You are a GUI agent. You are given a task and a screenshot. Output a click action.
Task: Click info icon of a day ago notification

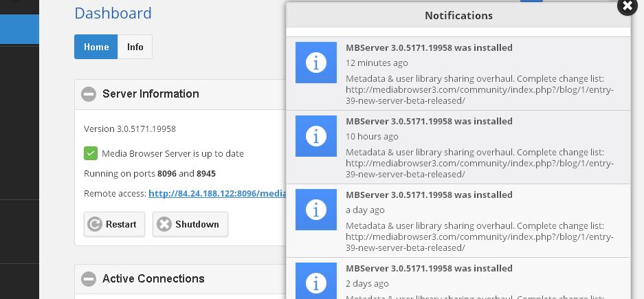pyautogui.click(x=315, y=210)
